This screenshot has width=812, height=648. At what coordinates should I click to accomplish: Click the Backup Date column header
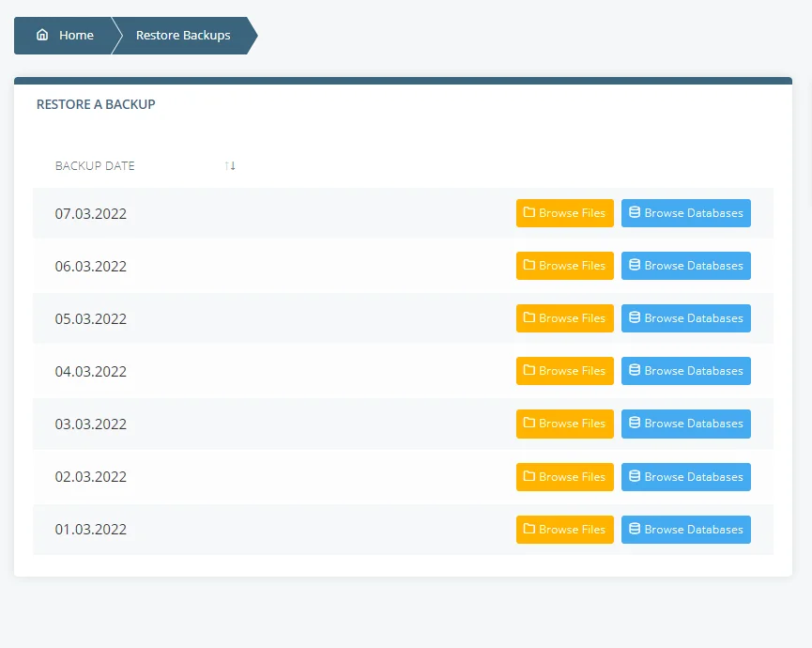[x=95, y=165]
